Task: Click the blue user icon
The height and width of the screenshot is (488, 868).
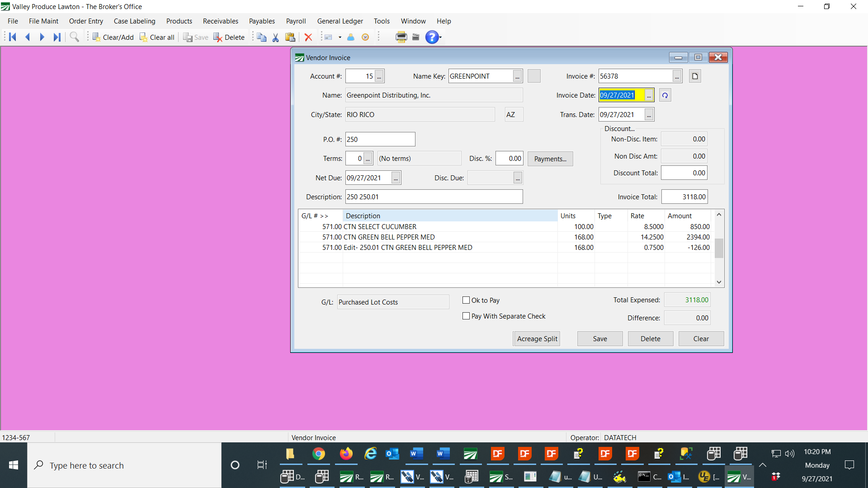Action: pos(351,37)
